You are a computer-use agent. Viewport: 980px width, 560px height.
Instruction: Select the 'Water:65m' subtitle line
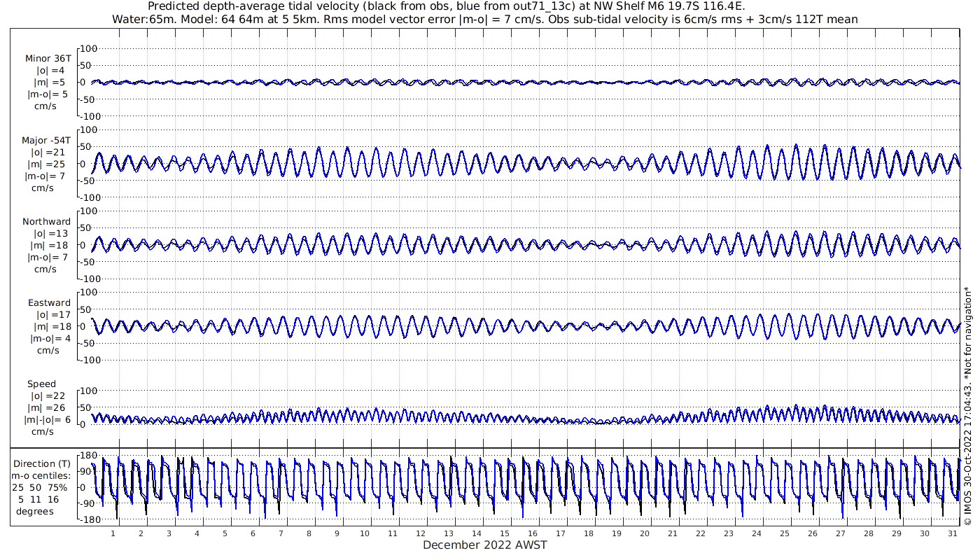point(484,20)
